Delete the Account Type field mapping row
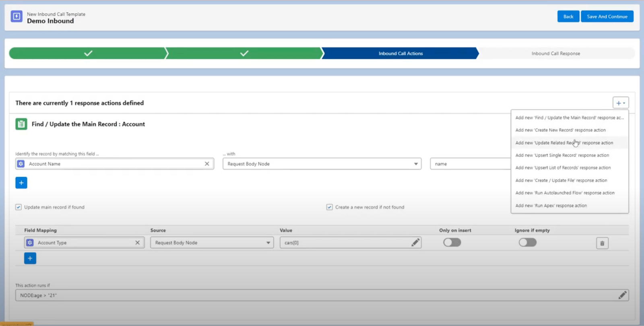The height and width of the screenshot is (326, 644). click(x=602, y=243)
